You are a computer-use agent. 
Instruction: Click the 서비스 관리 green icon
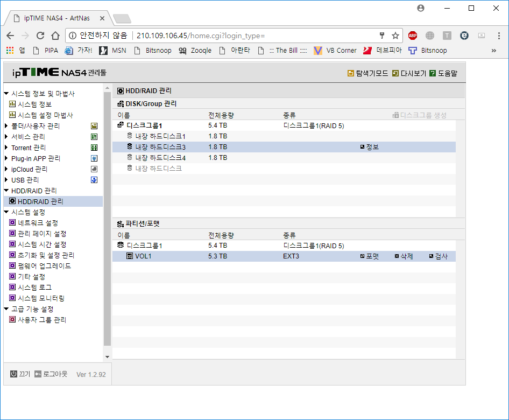[x=94, y=137]
